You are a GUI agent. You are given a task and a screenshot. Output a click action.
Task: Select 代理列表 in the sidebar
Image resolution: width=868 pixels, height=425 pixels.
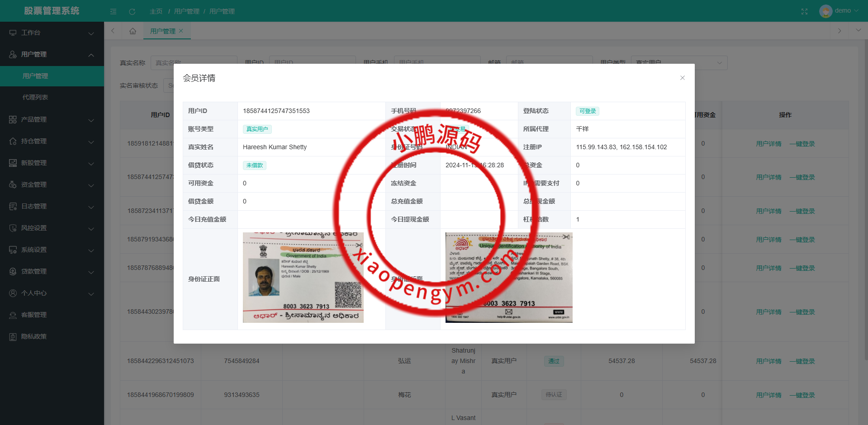pyautogui.click(x=35, y=97)
